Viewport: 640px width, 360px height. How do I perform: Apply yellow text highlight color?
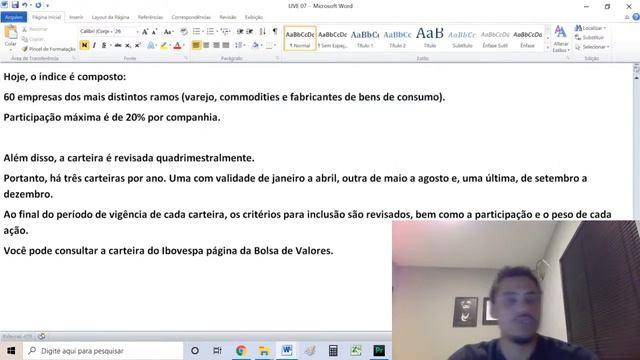(x=164, y=45)
